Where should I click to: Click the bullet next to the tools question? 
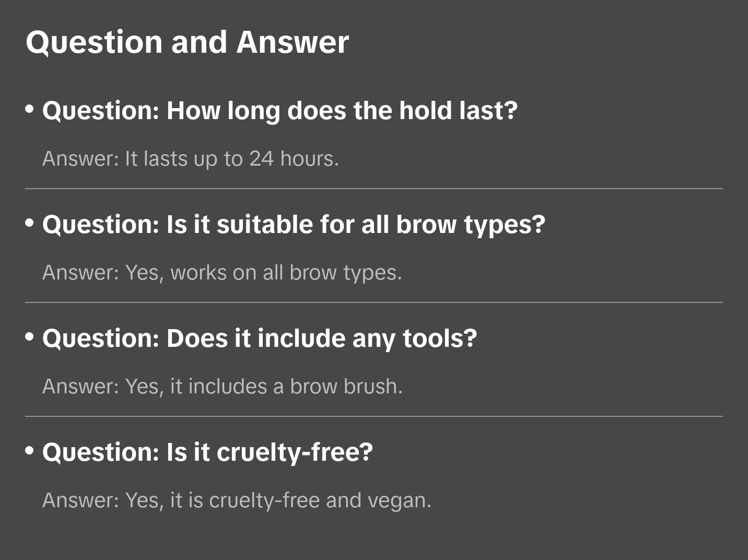coord(30,337)
